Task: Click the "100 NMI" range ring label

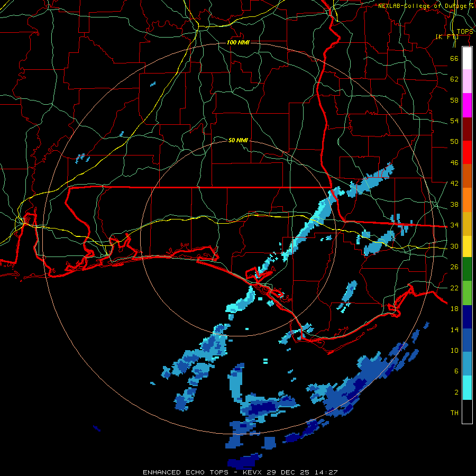Action: click(x=239, y=42)
